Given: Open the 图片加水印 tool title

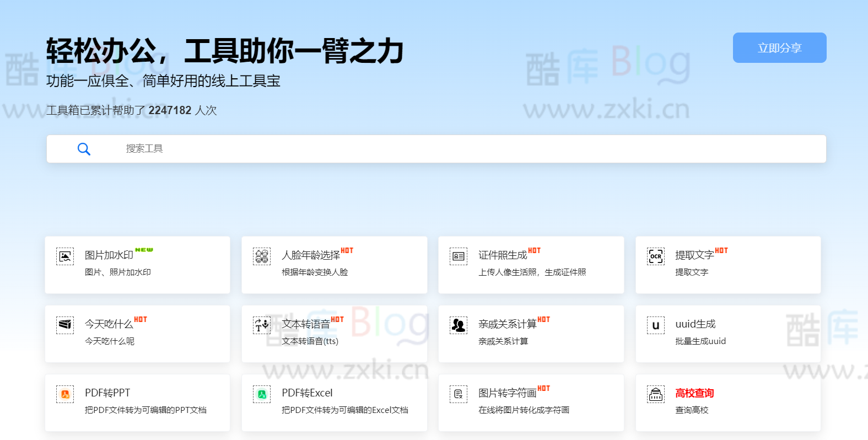Looking at the screenshot, I should click(109, 255).
